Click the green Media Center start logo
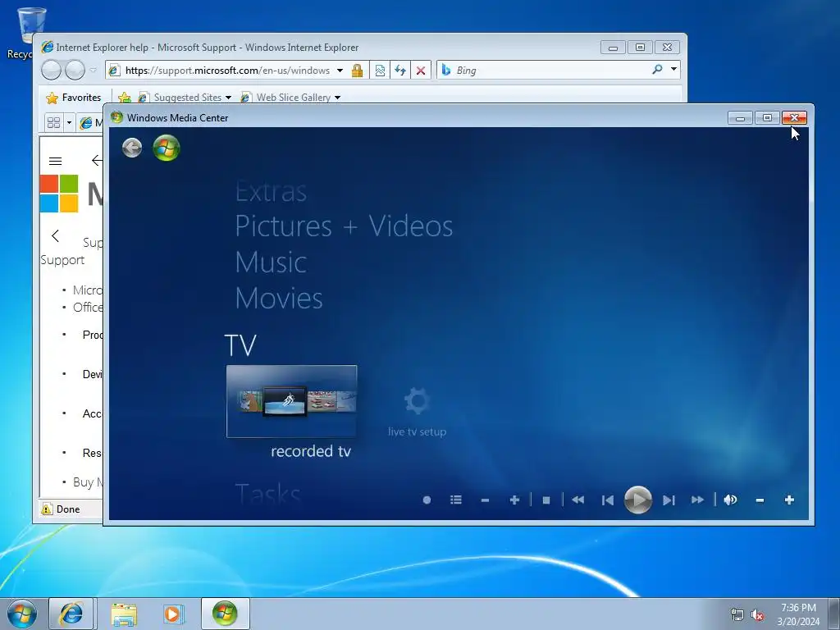 click(166, 148)
